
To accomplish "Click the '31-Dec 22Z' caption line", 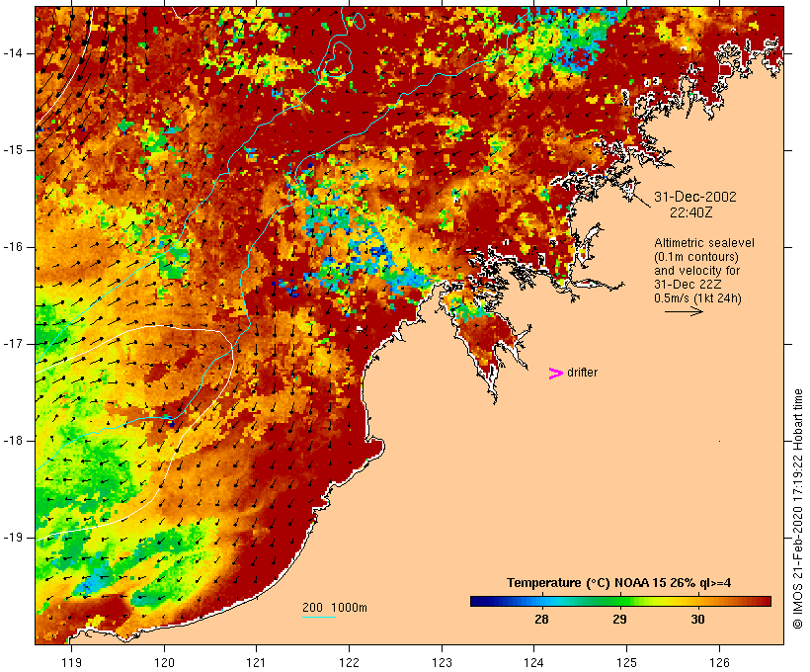I will (x=688, y=285).
